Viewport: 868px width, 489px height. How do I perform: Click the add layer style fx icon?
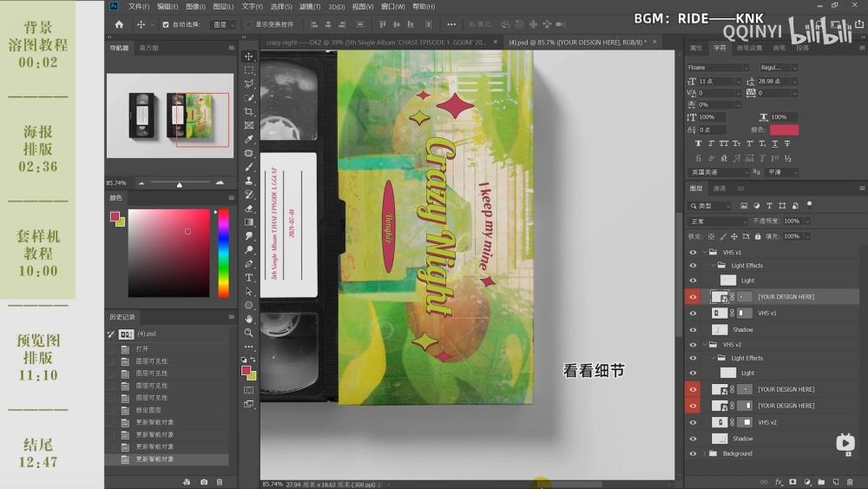[779, 482]
